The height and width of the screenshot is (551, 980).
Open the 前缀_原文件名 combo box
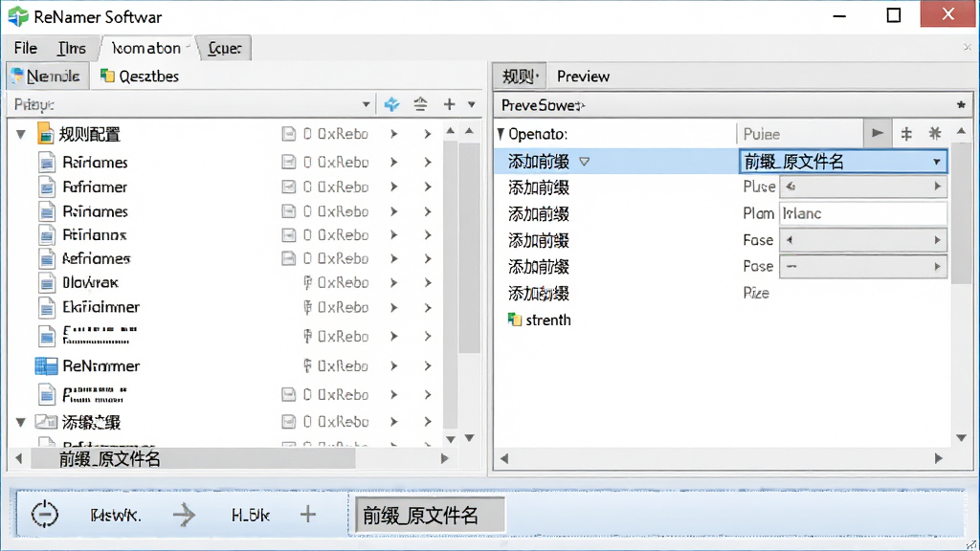(843, 162)
